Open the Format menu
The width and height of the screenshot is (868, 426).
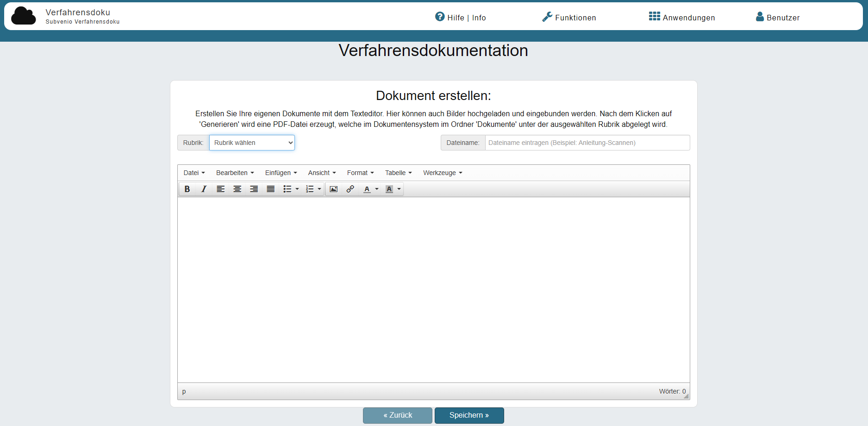(x=360, y=173)
